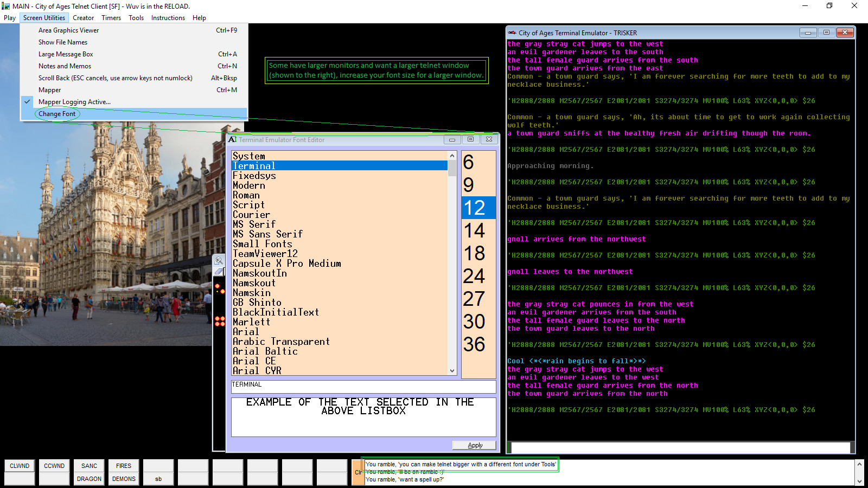
Task: Select Change Font from the menu
Action: (56, 114)
